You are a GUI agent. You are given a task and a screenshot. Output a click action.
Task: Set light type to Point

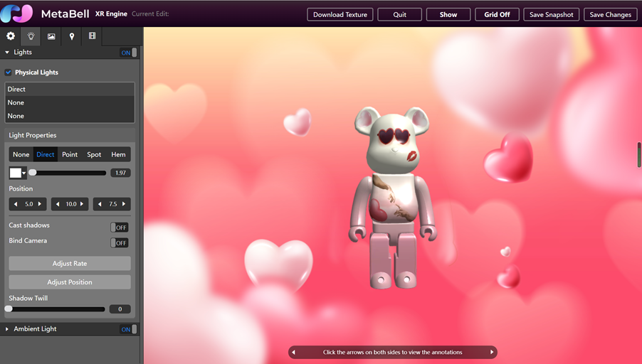[70, 154]
